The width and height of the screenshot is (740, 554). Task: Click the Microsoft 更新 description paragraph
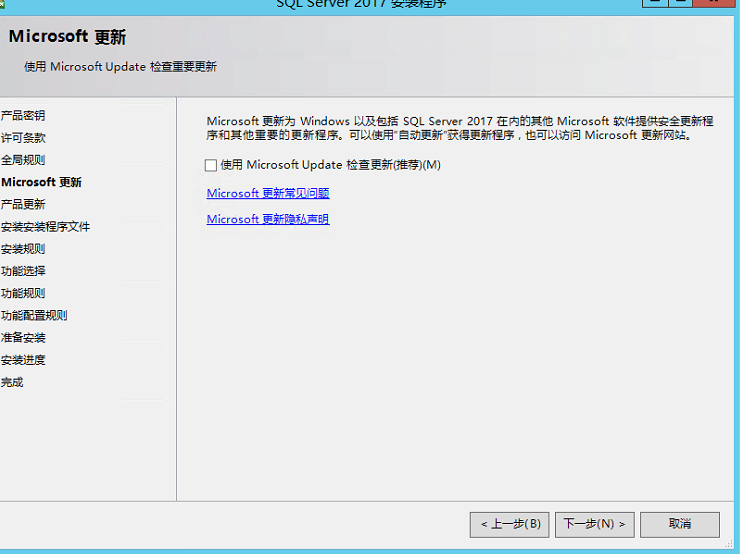460,128
